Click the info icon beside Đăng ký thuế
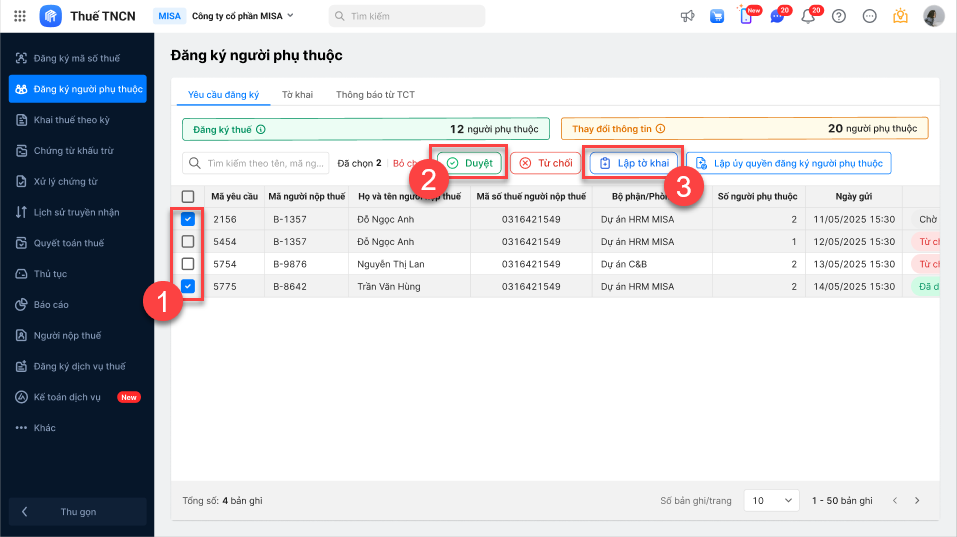This screenshot has width=957, height=537. [261, 129]
